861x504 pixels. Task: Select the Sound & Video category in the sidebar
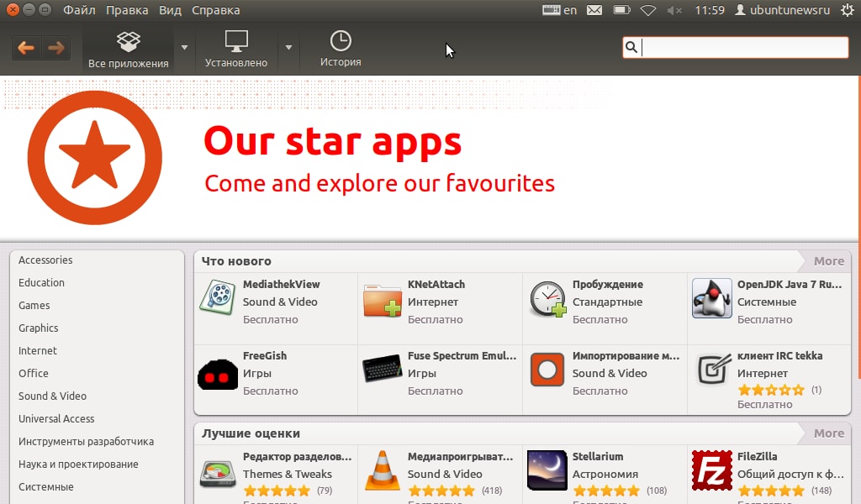pyautogui.click(x=53, y=396)
